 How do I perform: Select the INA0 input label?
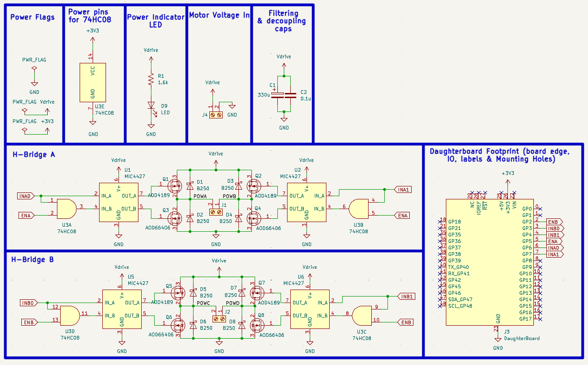tap(25, 196)
